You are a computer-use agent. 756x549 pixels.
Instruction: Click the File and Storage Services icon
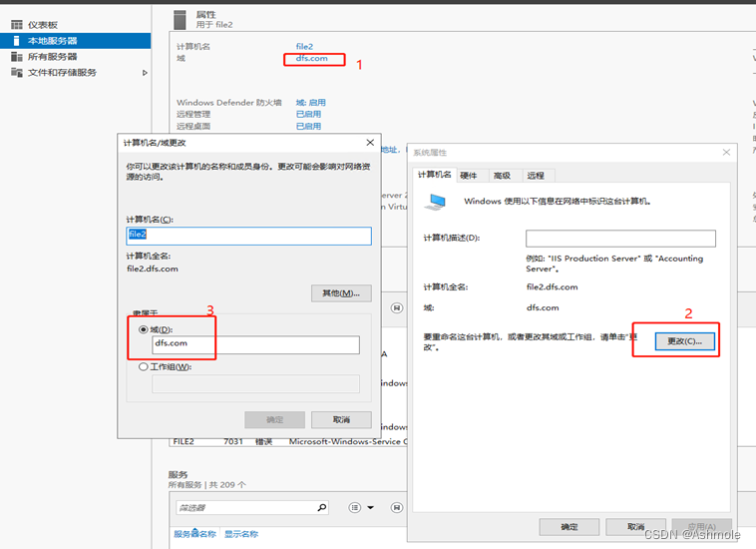pos(17,72)
